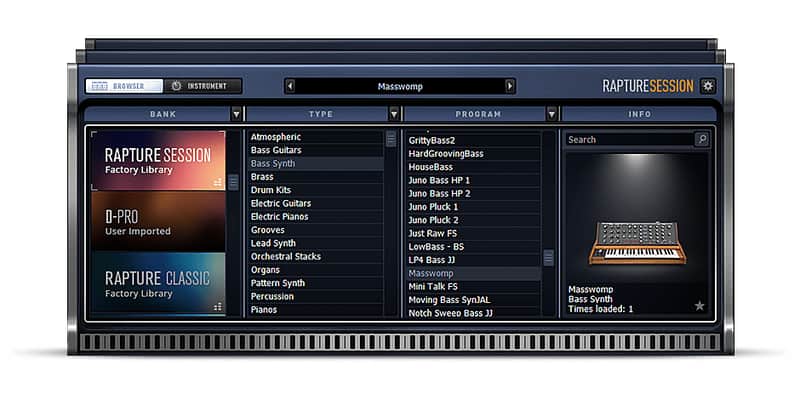
Task: Open the Bank column dropdown arrow
Action: click(236, 114)
